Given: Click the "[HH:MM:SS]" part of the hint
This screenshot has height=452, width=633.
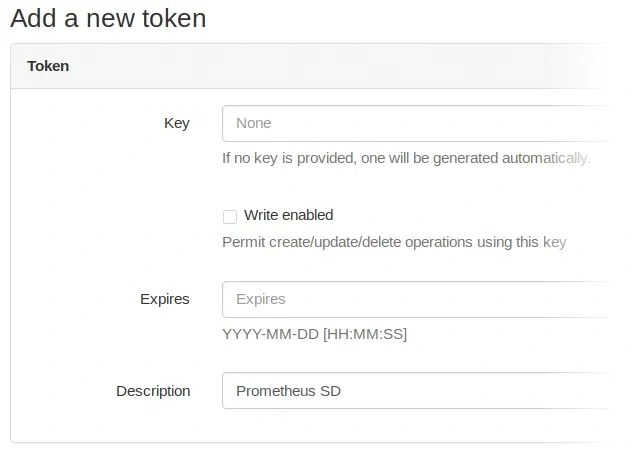Looking at the screenshot, I should [x=365, y=334].
